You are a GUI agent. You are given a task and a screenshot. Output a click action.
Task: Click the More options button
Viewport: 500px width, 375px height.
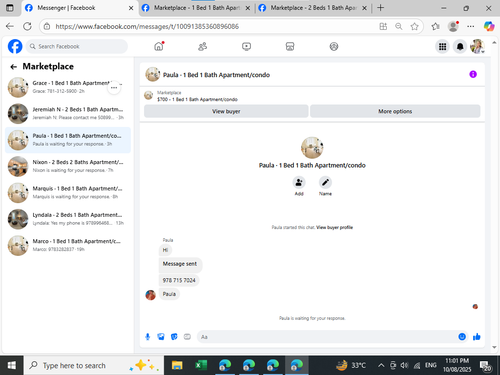click(395, 111)
